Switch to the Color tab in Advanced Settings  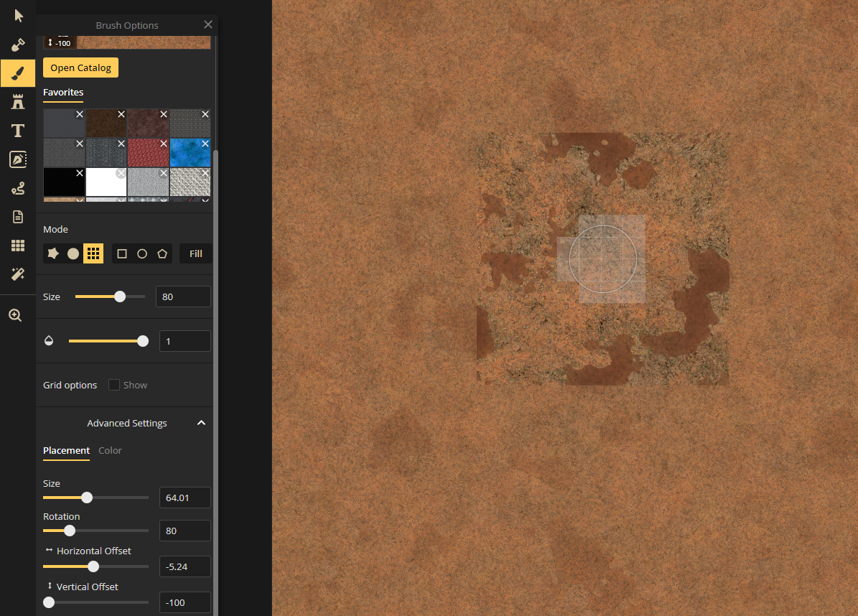click(x=110, y=450)
